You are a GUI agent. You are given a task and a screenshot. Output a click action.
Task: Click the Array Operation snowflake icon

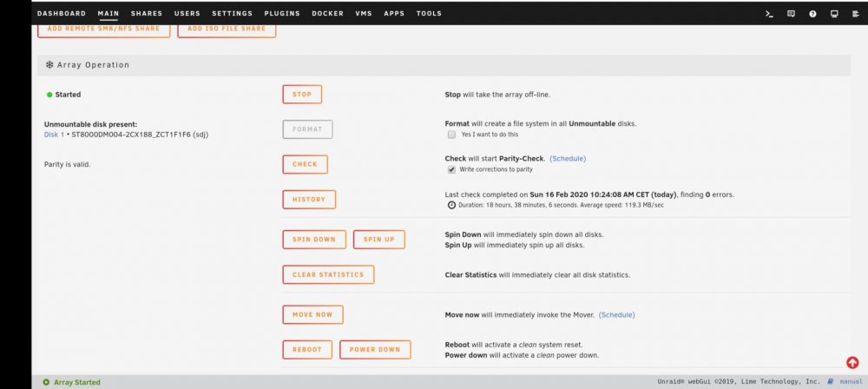[x=49, y=65]
